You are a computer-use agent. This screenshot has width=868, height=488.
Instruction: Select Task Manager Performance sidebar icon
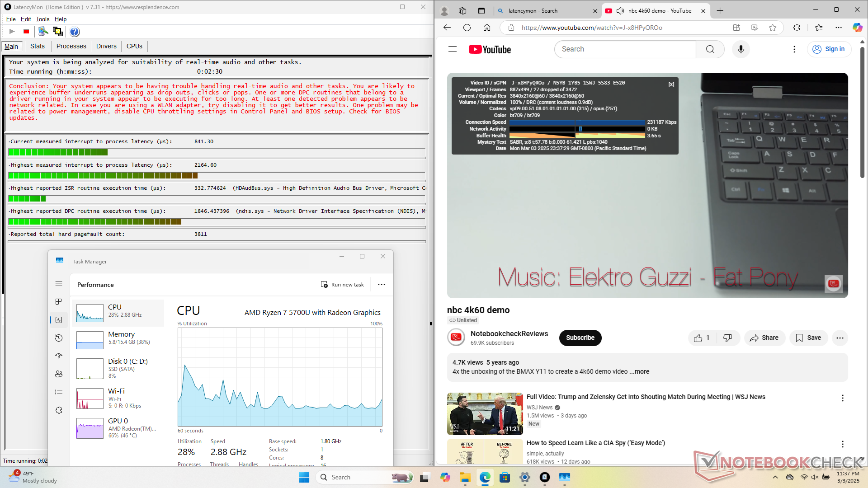tap(59, 320)
